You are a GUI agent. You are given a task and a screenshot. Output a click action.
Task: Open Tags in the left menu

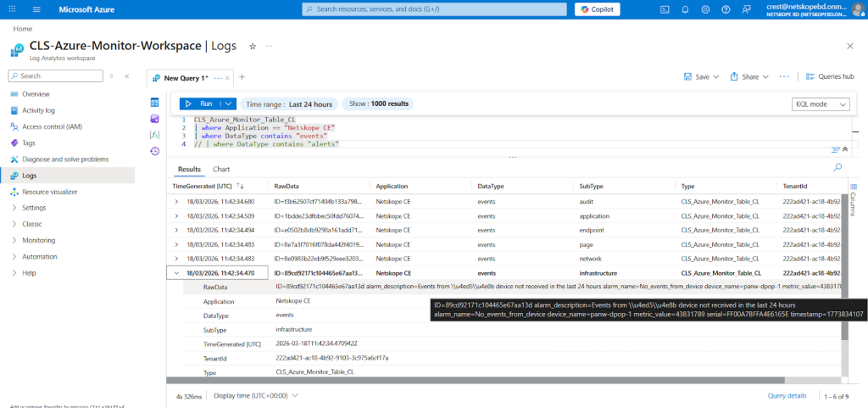pos(28,143)
